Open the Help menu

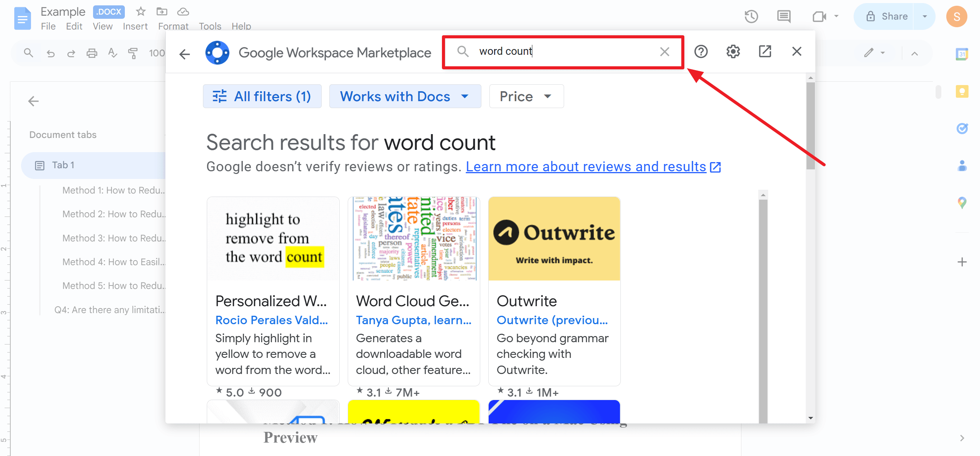(x=241, y=26)
